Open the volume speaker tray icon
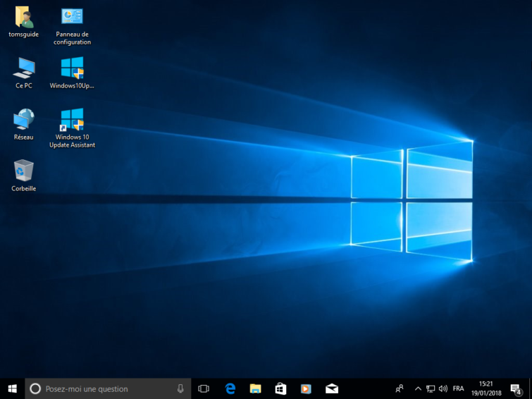The image size is (532, 399). [x=443, y=388]
